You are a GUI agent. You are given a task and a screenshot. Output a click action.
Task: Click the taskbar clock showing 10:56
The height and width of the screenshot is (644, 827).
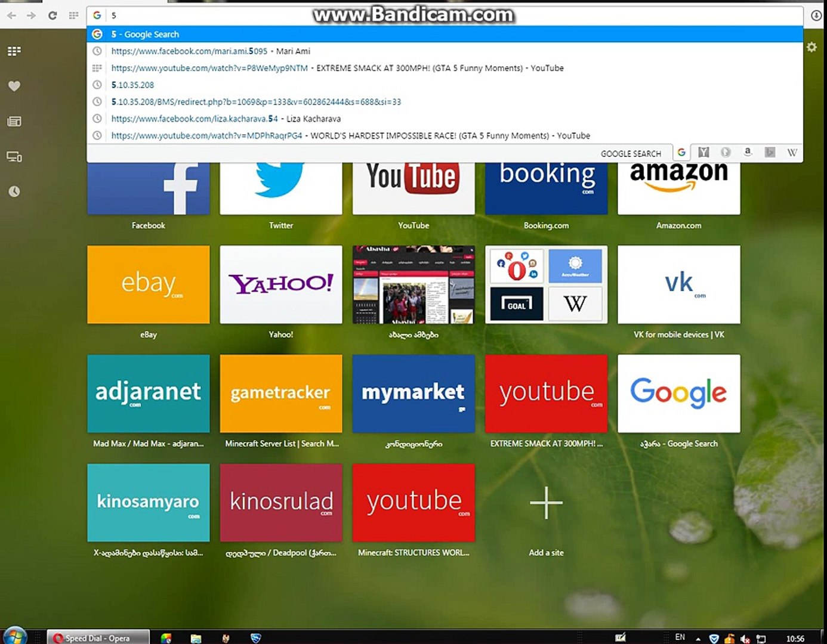795,639
